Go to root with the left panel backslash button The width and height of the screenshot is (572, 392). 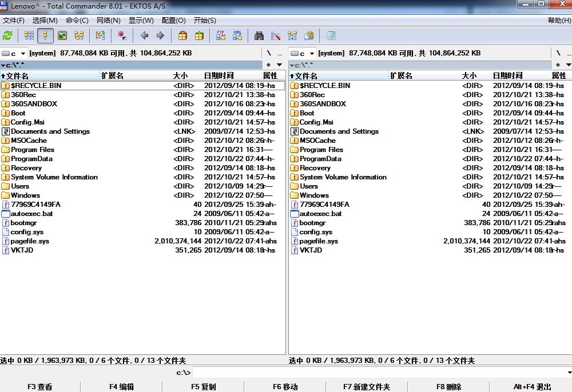pyautogui.click(x=269, y=53)
